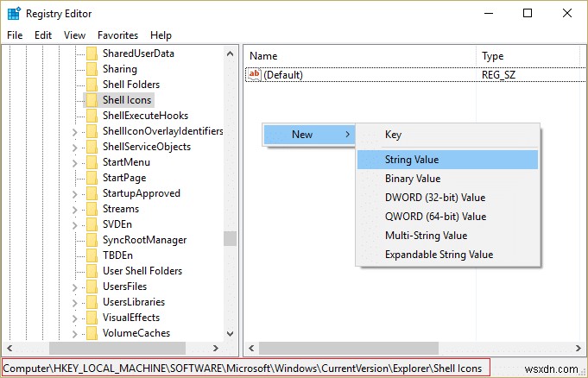The image size is (588, 378).
Task: Expand the UsersFiles key
Action: coord(74,287)
